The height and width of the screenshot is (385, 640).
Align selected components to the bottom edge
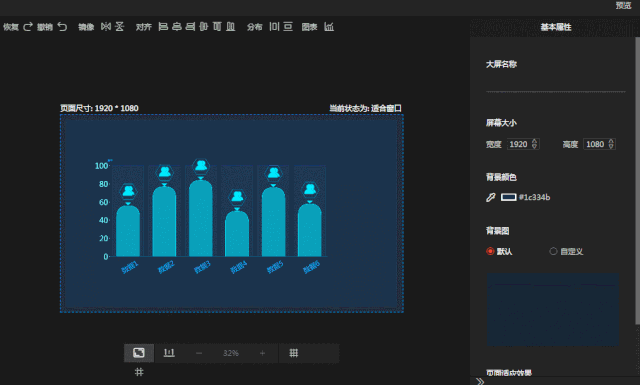(x=231, y=27)
